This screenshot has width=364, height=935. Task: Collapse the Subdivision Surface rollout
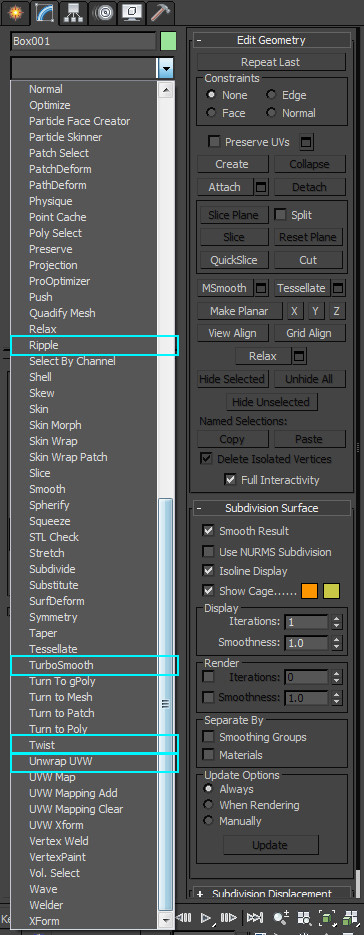point(199,508)
